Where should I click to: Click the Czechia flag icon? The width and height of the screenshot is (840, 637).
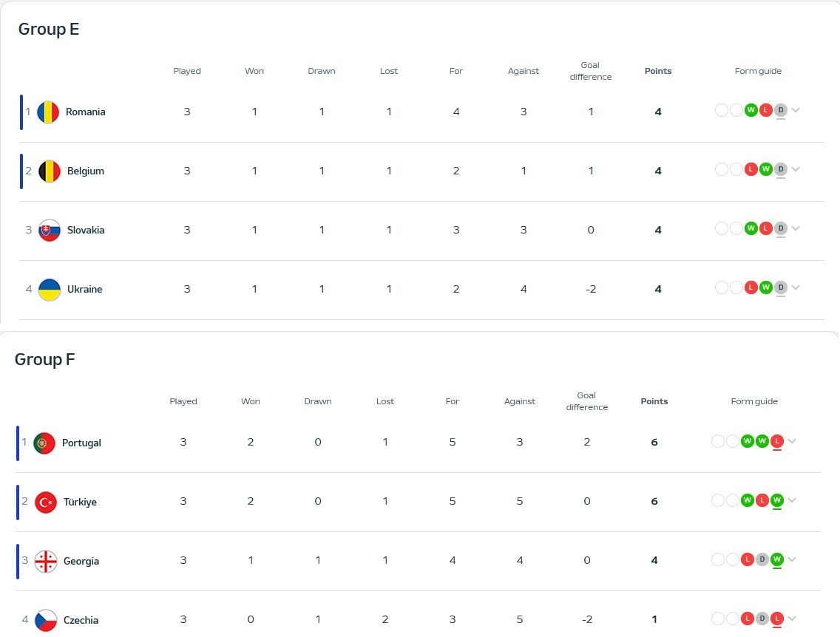[46, 620]
